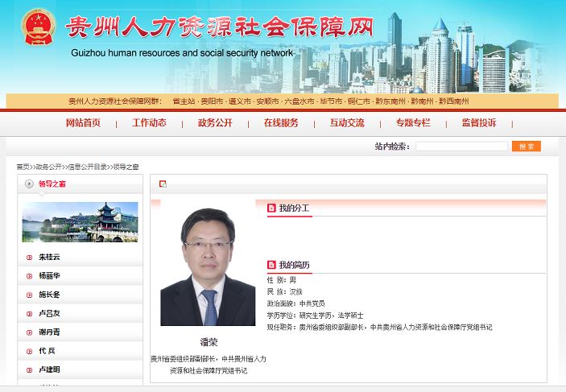Click the 我的分工 section heading
The image size is (566, 392).
294,208
